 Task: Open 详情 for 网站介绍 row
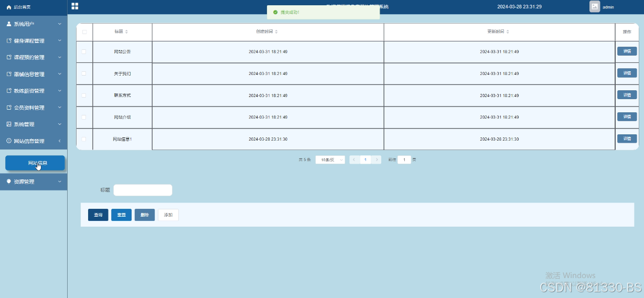[x=627, y=116]
